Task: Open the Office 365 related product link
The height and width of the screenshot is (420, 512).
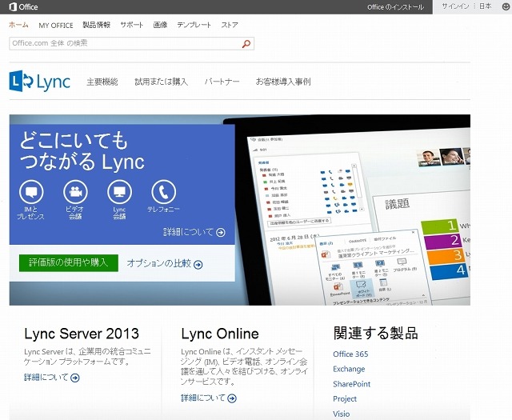Action: click(x=350, y=354)
